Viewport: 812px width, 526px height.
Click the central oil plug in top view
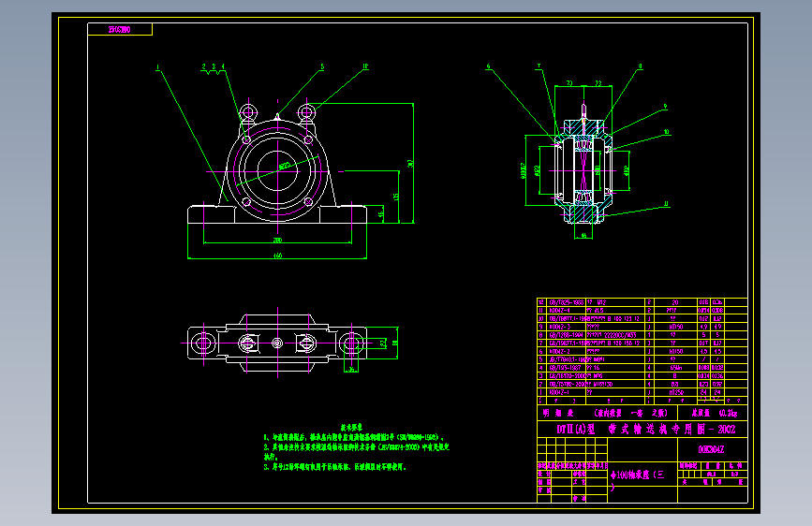277,343
